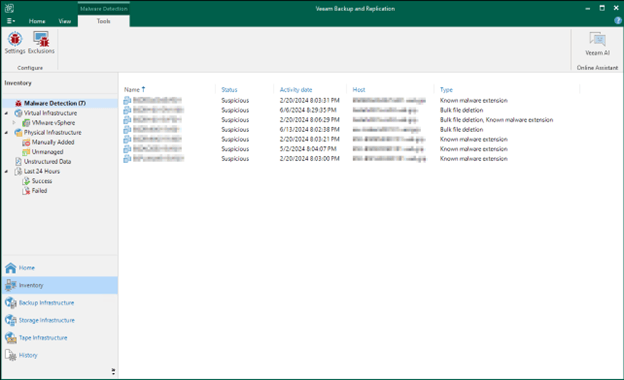Viewport: 624px width, 380px height.
Task: Open the Tape Infrastructure view
Action: tap(60, 338)
